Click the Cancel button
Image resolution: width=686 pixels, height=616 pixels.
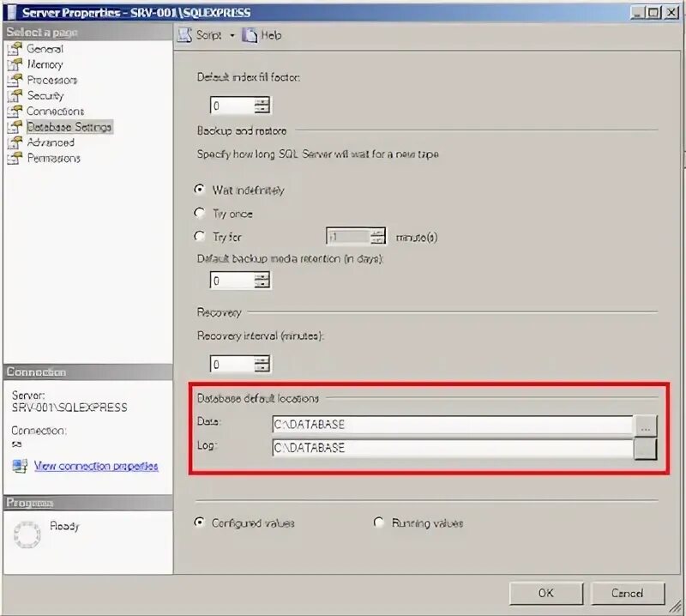(x=628, y=593)
